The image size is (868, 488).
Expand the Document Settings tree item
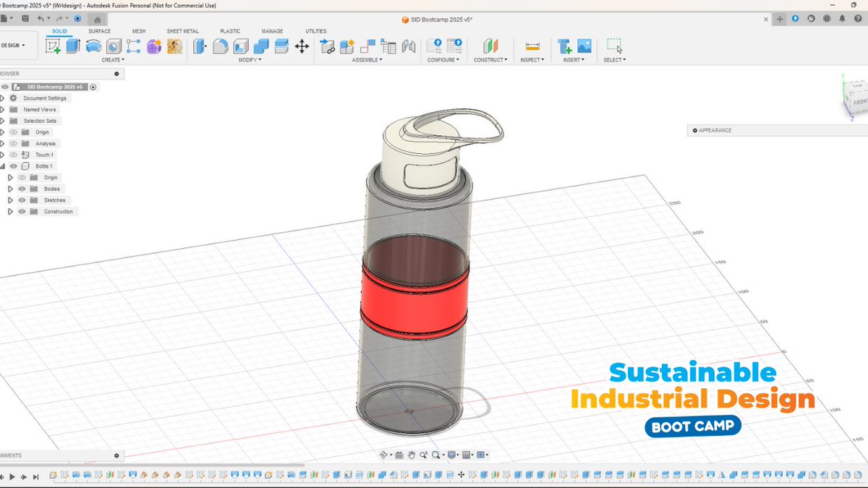pyautogui.click(x=3, y=98)
